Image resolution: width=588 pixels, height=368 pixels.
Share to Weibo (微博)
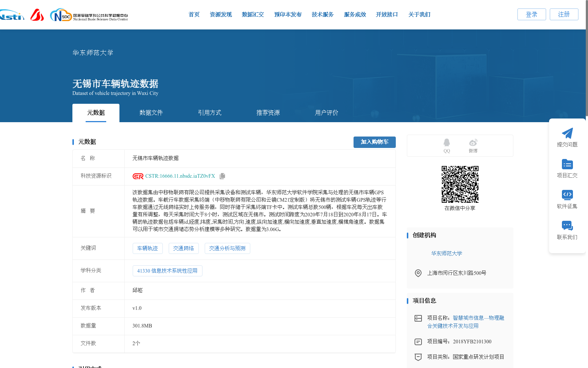point(473,146)
